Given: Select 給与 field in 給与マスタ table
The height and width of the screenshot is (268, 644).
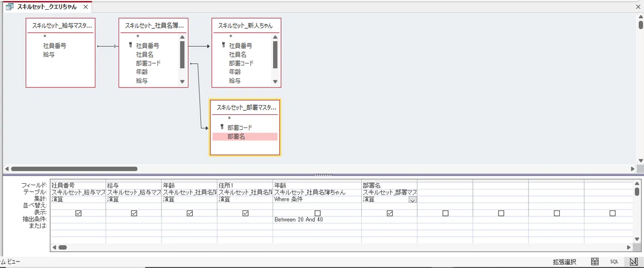Looking at the screenshot, I should pyautogui.click(x=49, y=55).
